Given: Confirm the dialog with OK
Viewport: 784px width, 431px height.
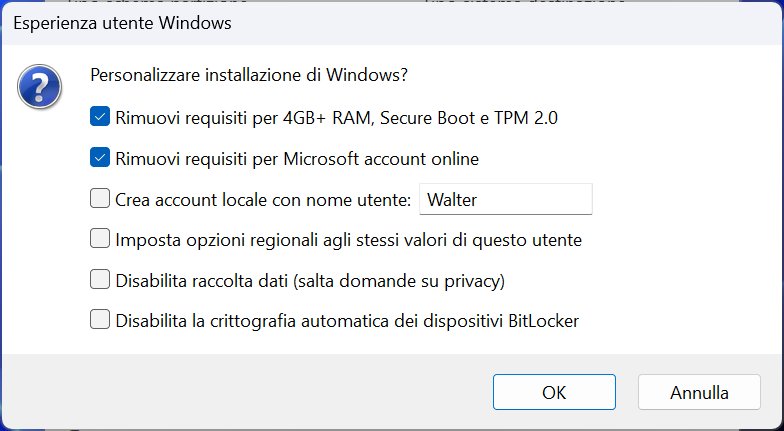Looking at the screenshot, I should click(x=554, y=392).
